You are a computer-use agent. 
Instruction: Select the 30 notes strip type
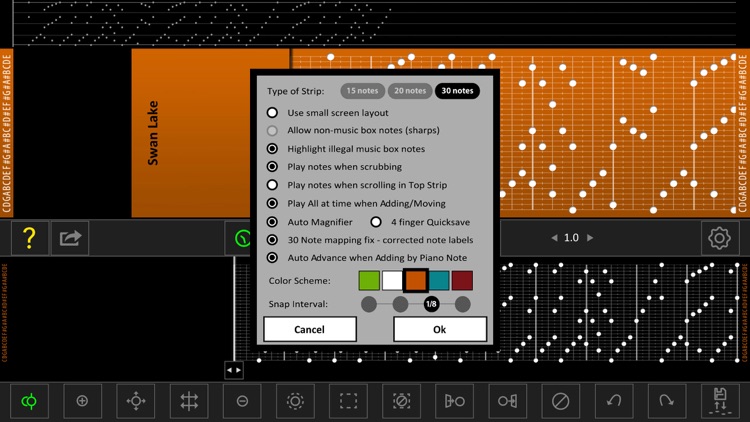point(457,90)
